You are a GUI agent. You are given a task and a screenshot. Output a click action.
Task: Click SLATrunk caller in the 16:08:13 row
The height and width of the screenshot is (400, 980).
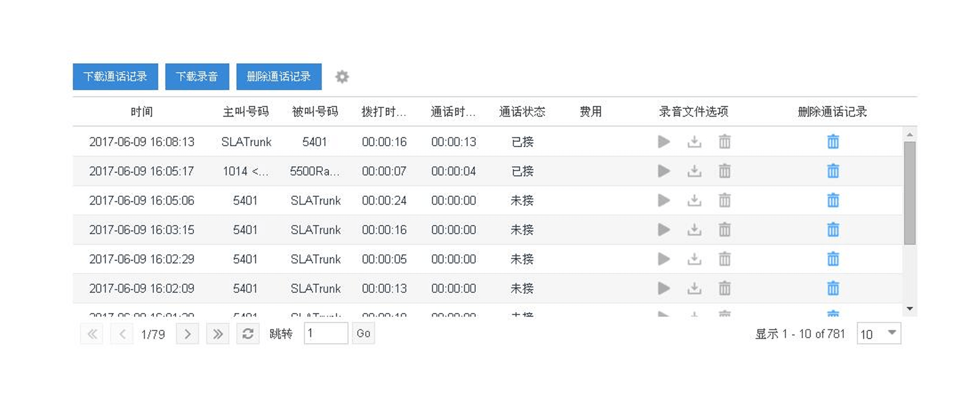[246, 142]
